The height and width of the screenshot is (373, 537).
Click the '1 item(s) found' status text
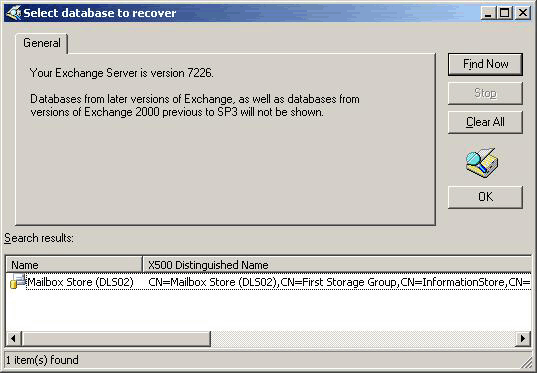42,360
